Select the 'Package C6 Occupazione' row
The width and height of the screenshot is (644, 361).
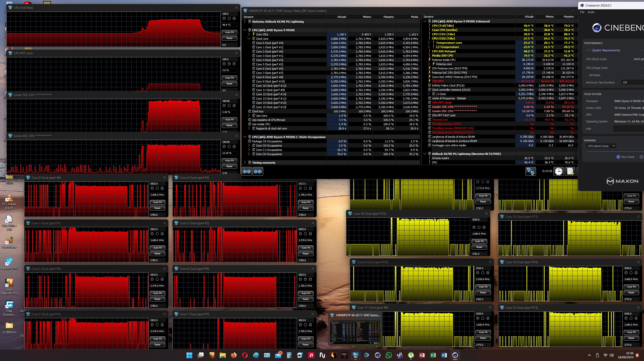click(x=331, y=141)
